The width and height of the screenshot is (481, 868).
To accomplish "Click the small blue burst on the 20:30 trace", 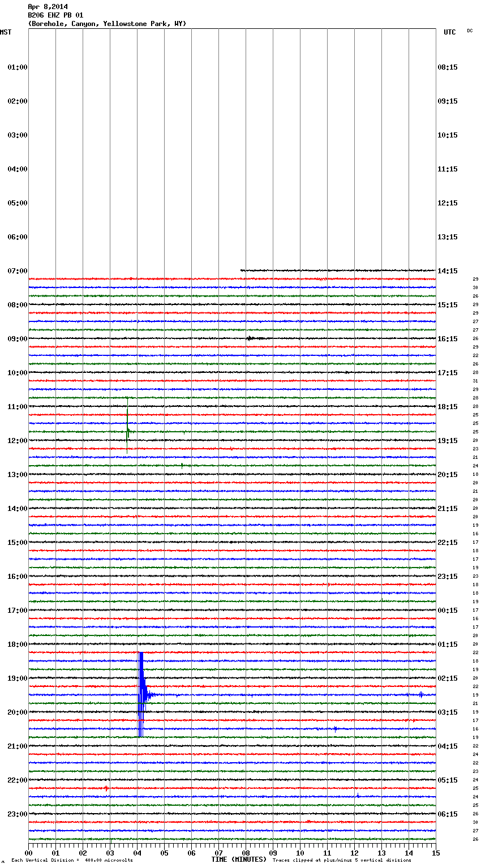I will [x=336, y=729].
